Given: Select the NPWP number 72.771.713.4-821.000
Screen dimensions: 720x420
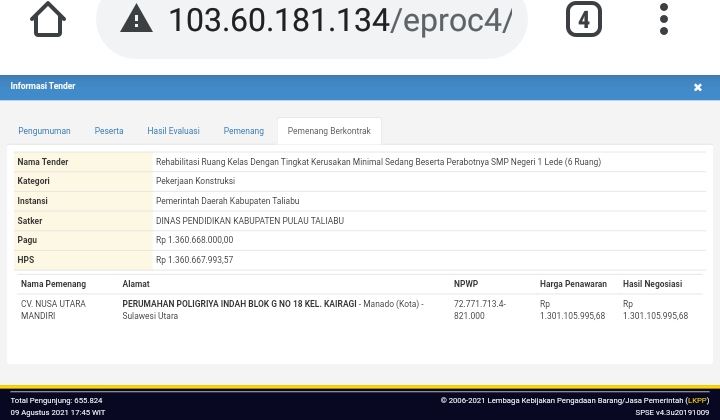Looking at the screenshot, I should click(480, 310).
